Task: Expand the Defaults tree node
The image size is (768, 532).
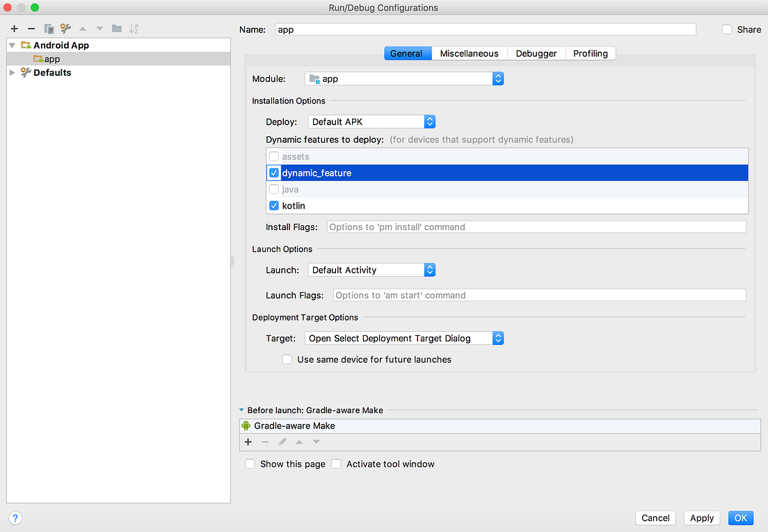Action: [x=13, y=72]
